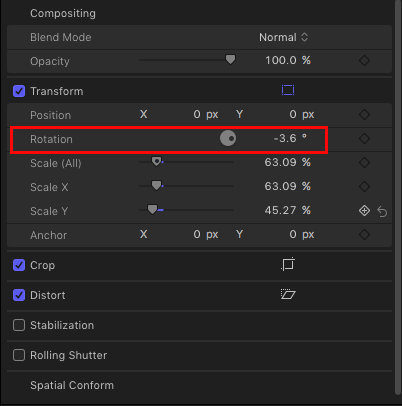
Task: Expand the Spatial Conform section
Action: [x=72, y=385]
